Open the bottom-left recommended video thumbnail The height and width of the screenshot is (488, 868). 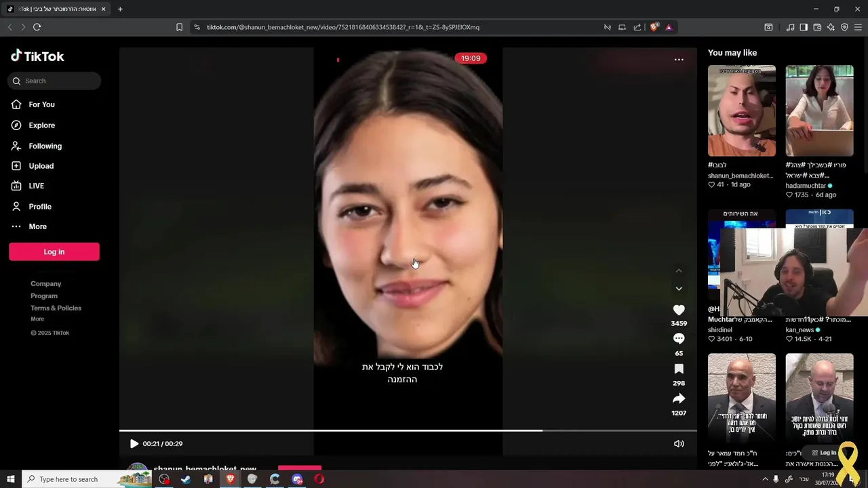(x=742, y=399)
